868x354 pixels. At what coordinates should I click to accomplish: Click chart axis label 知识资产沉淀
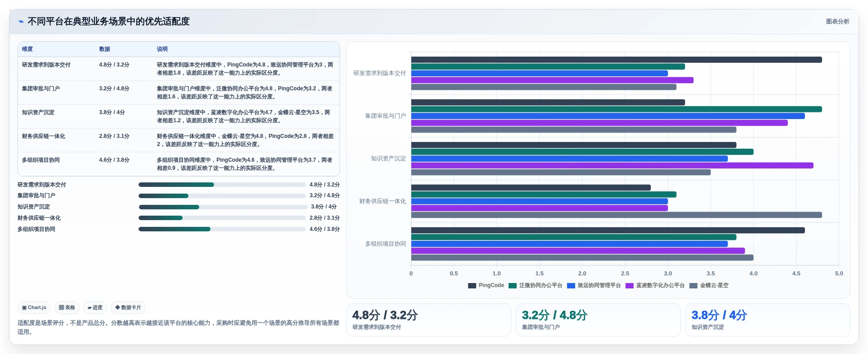388,159
